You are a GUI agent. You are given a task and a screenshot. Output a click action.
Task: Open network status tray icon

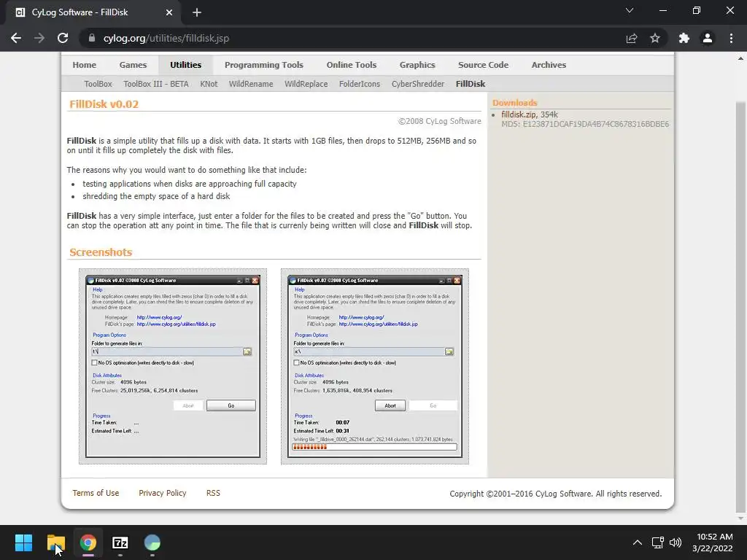click(x=658, y=542)
